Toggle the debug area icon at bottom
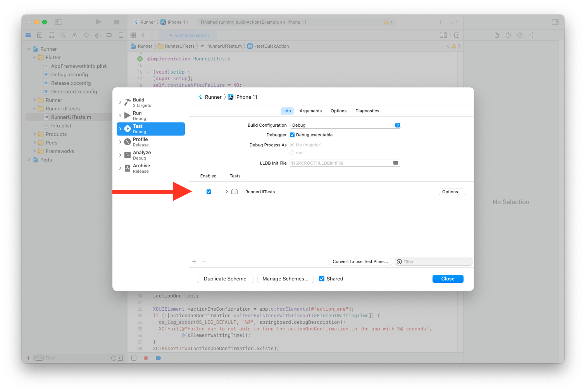This screenshot has width=586, height=392. click(x=134, y=358)
